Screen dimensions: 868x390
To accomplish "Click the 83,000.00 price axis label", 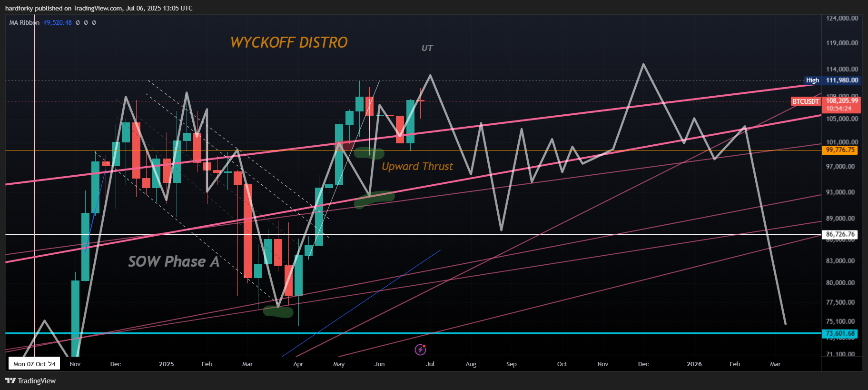I will [x=840, y=260].
